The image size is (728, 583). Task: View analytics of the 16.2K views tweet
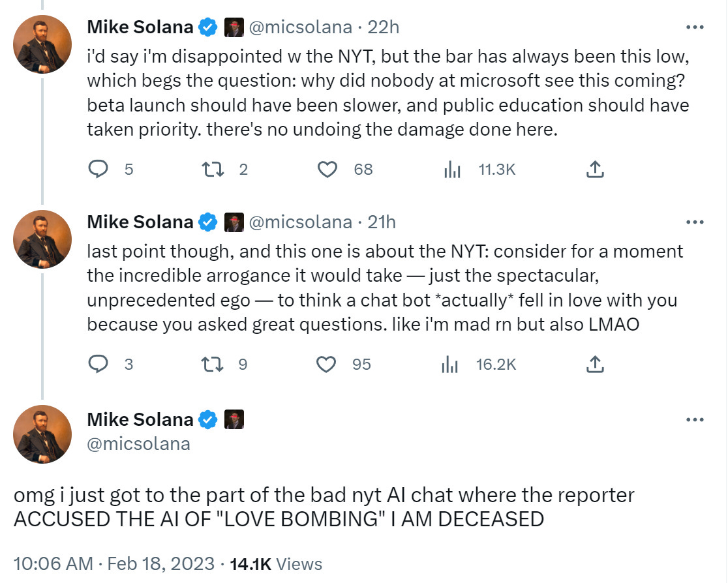tap(451, 365)
